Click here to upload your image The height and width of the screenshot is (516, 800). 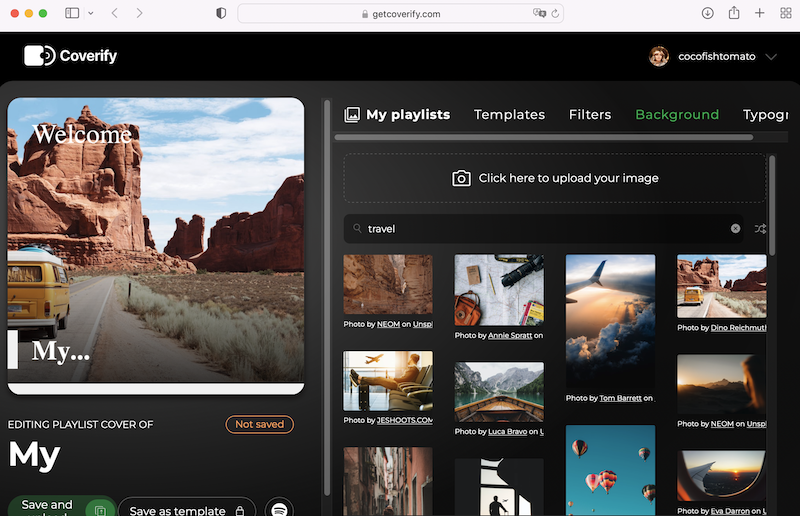click(x=555, y=178)
